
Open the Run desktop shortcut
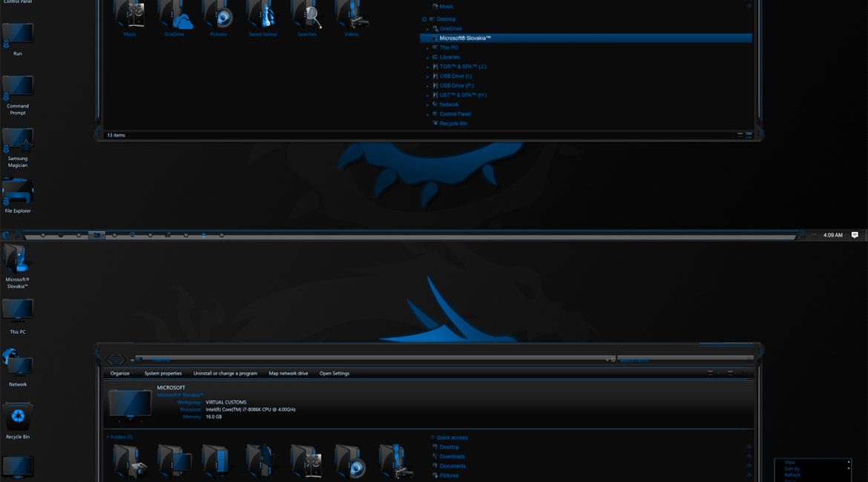(x=18, y=39)
